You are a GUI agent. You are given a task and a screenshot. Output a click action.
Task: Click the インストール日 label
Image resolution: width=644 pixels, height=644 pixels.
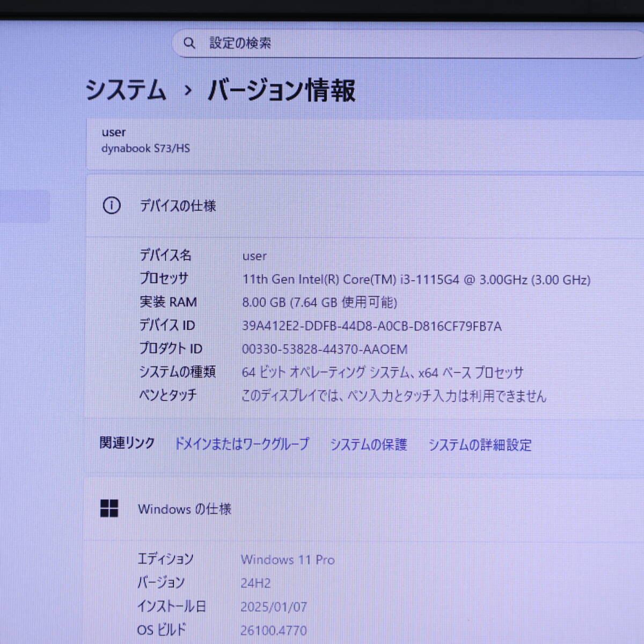[171, 606]
